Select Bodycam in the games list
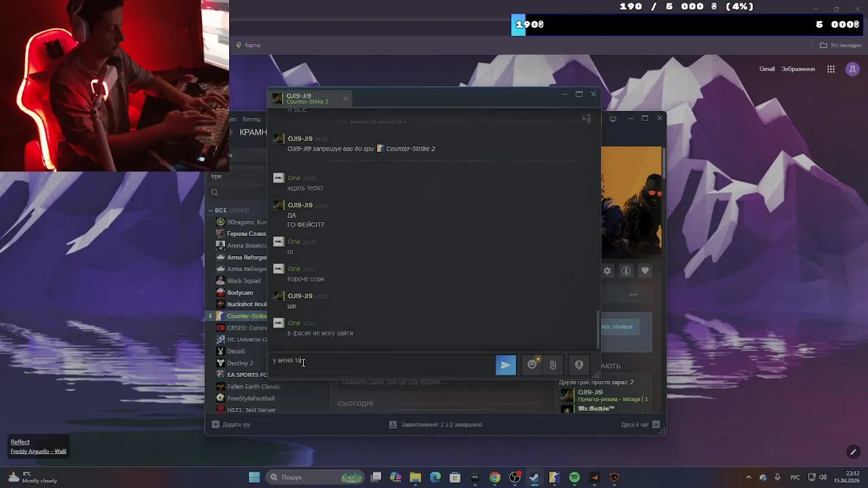 241,292
